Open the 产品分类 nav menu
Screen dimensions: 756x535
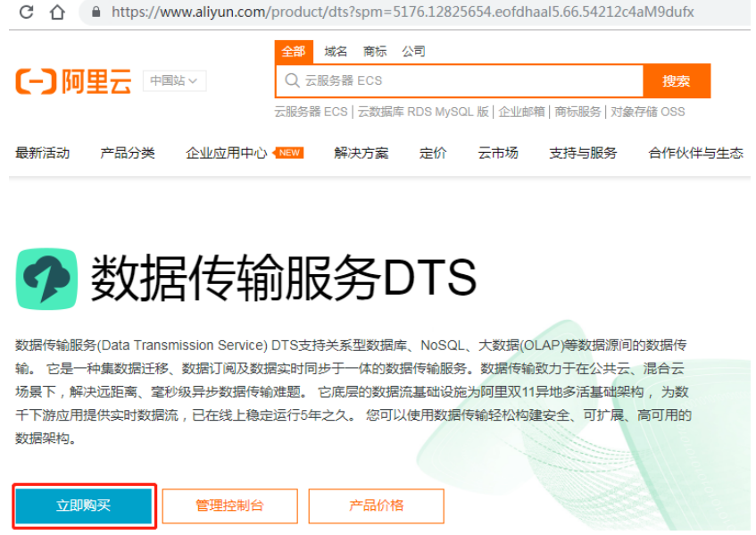128,153
